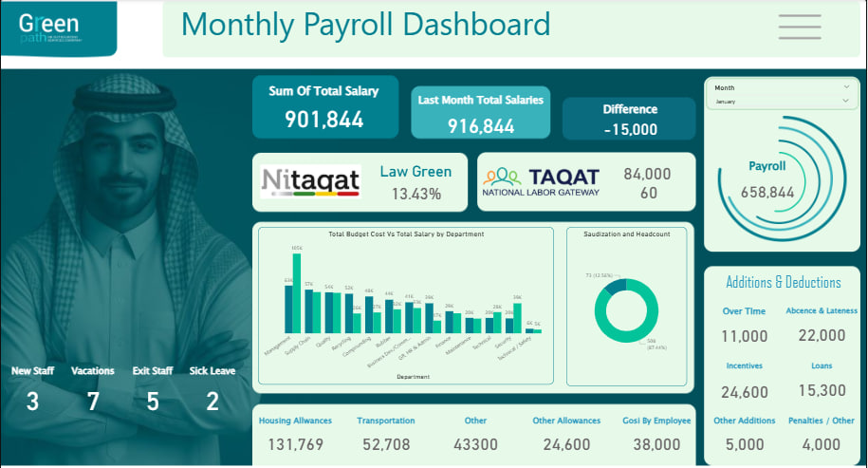Click the Nitaqat logo image
The image size is (868, 468).
click(310, 180)
